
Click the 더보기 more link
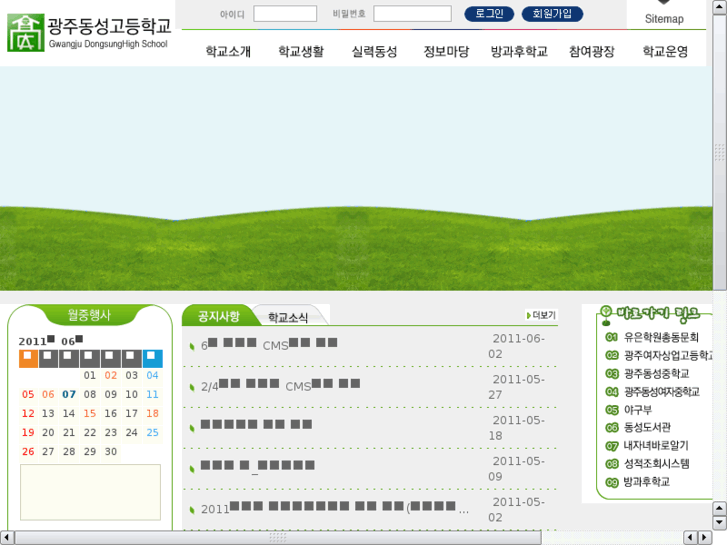pyautogui.click(x=541, y=315)
